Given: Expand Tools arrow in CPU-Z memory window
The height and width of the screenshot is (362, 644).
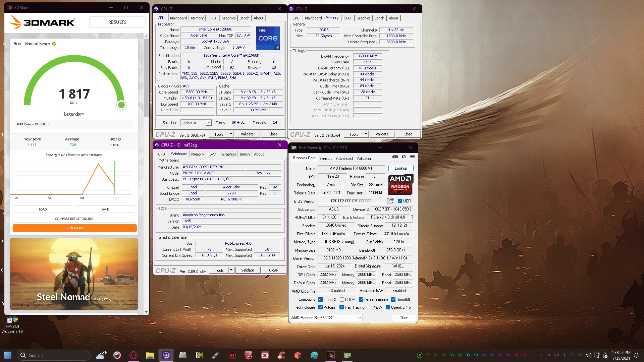Looking at the screenshot, I should click(366, 134).
